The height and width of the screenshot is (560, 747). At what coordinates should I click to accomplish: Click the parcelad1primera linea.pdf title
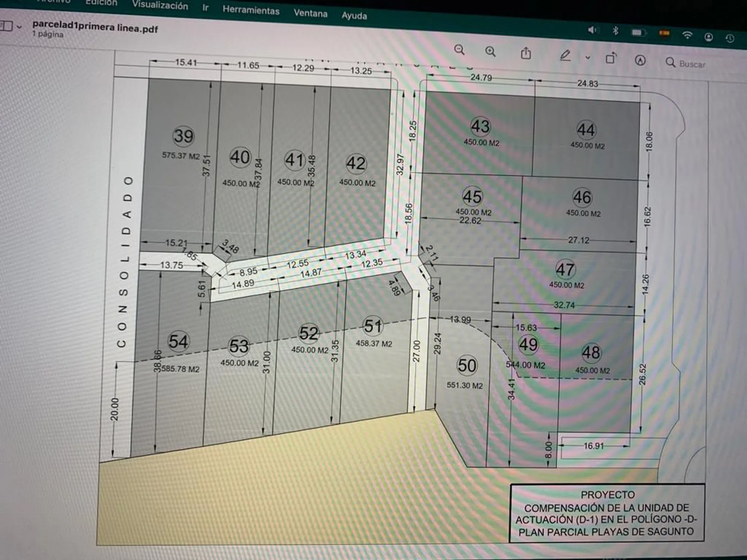point(95,27)
